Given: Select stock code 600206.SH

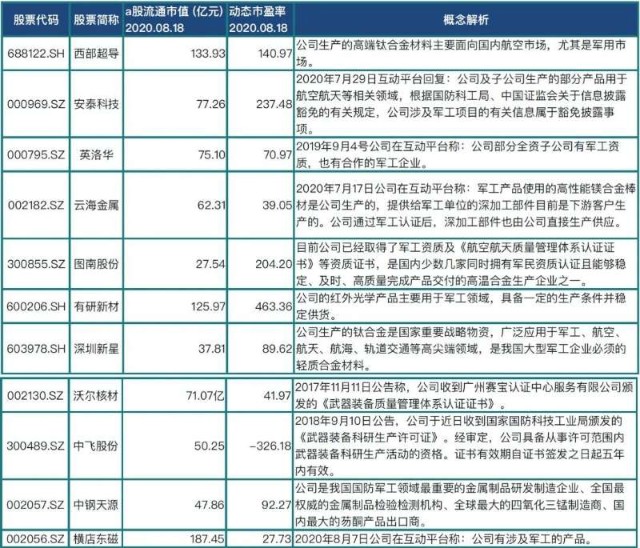Looking at the screenshot, I should pos(36,306).
